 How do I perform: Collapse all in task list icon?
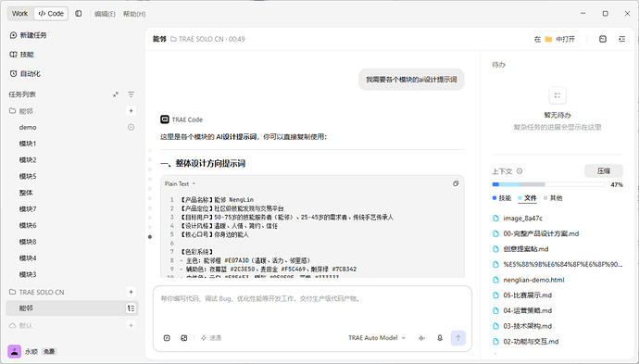[116, 94]
